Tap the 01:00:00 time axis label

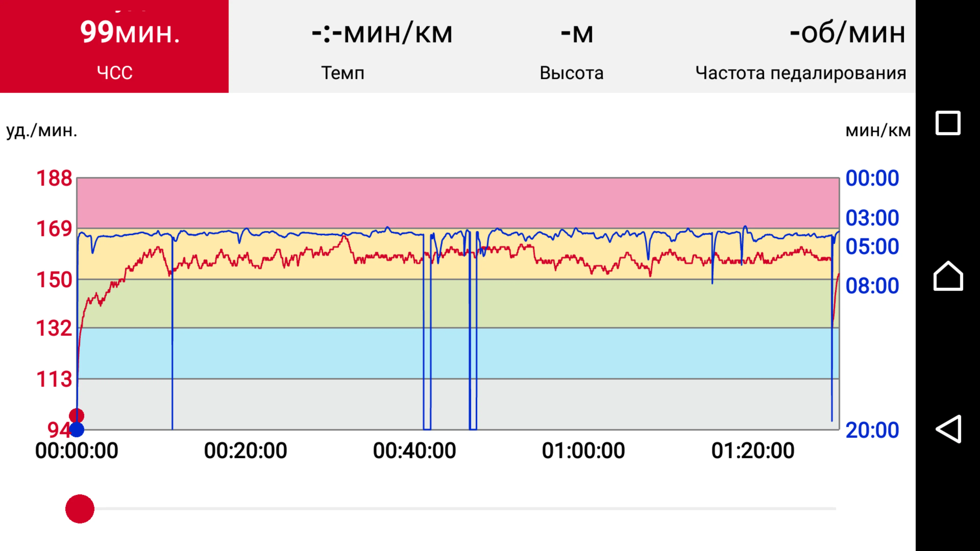583,450
